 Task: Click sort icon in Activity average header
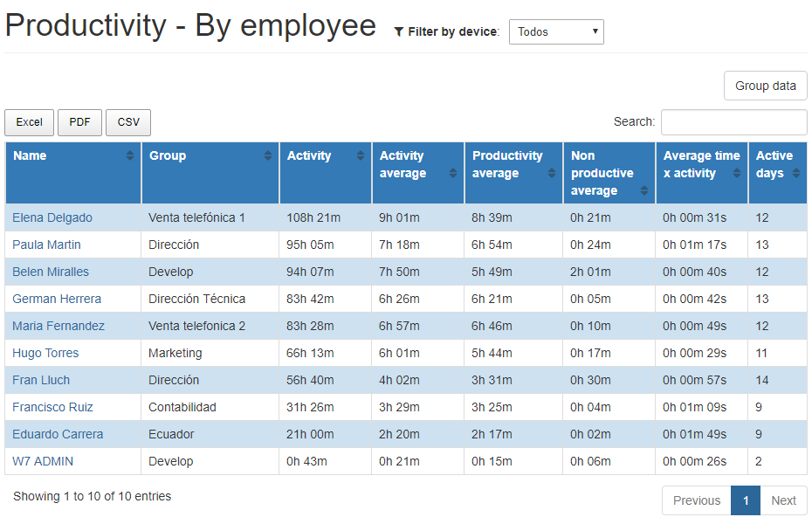pyautogui.click(x=453, y=173)
